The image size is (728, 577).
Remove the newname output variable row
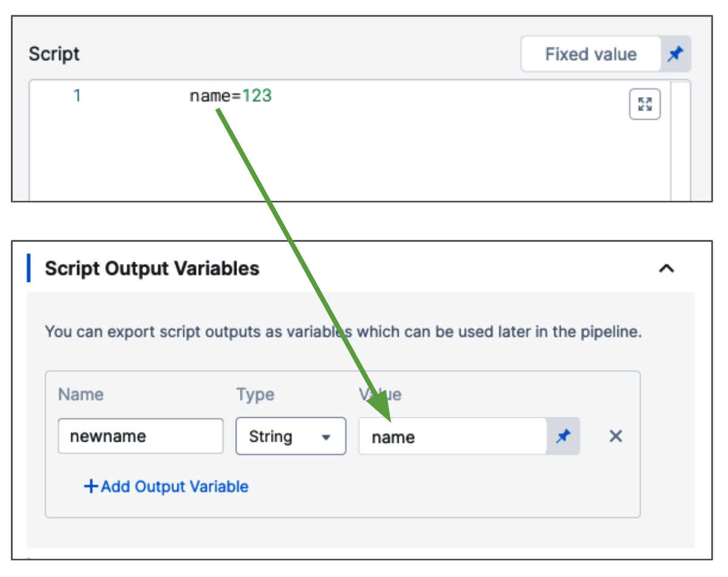616,436
